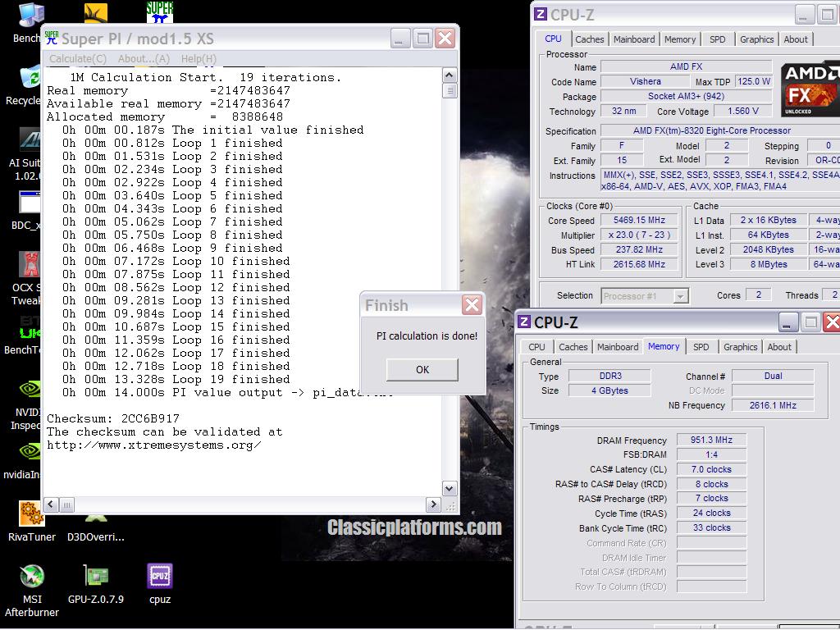Click the Core Speed value 5469.15 MHz
The image size is (840, 630).
tap(639, 220)
